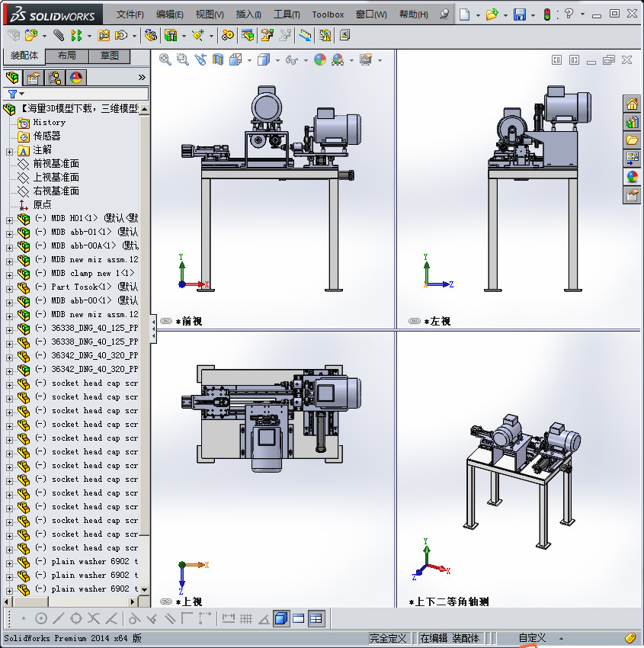Open the View Orientation icon
The image size is (644, 648).
click(235, 60)
